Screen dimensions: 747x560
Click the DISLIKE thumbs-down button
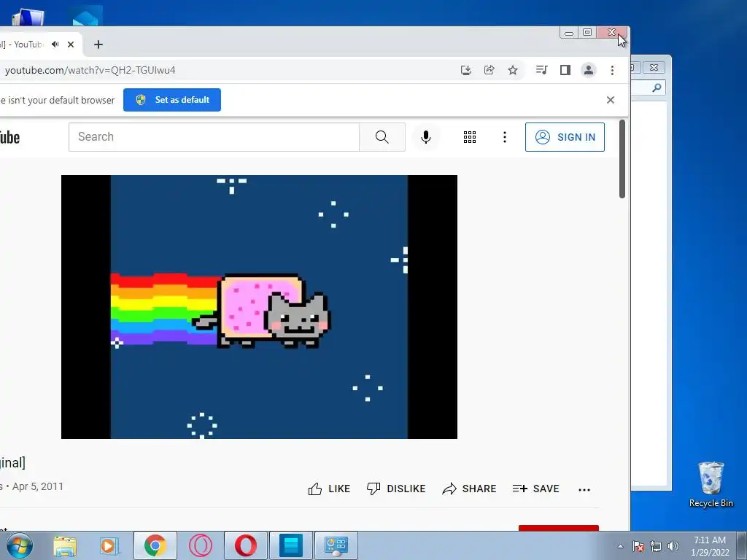tap(396, 489)
